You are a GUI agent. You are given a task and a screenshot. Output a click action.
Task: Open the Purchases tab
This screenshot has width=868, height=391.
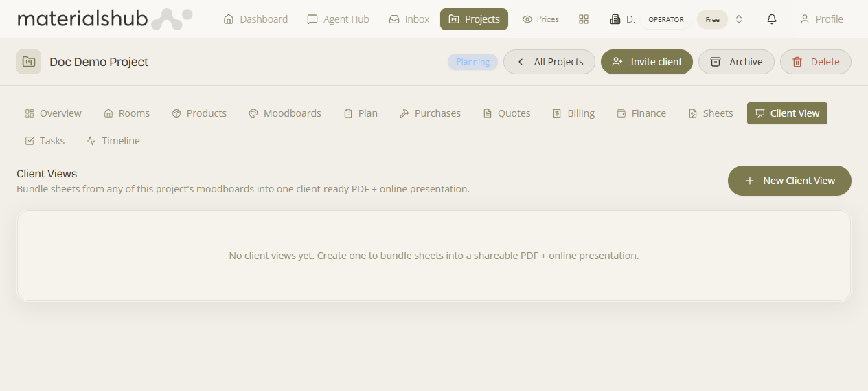[x=430, y=113]
